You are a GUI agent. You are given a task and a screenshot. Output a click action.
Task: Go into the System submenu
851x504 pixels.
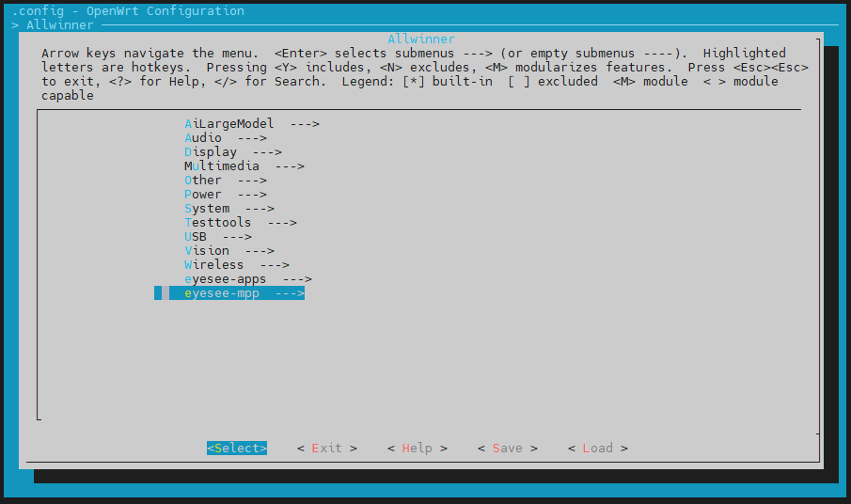pyautogui.click(x=229, y=209)
